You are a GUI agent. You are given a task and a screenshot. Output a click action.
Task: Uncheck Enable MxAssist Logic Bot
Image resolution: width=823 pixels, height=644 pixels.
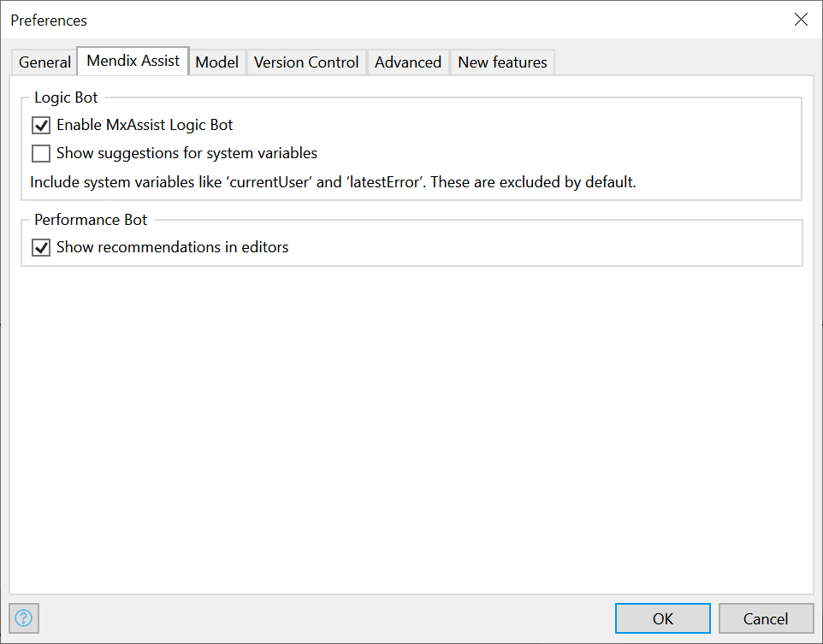click(41, 125)
